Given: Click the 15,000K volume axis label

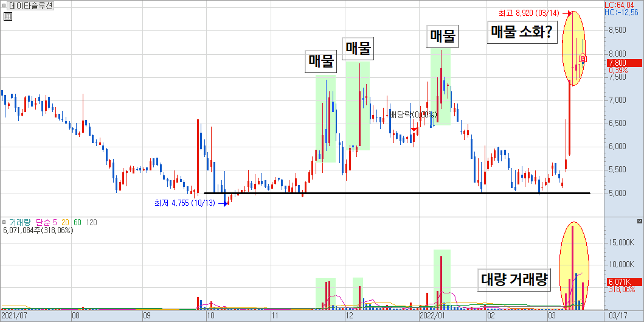Looking at the screenshot, I should [621, 243].
